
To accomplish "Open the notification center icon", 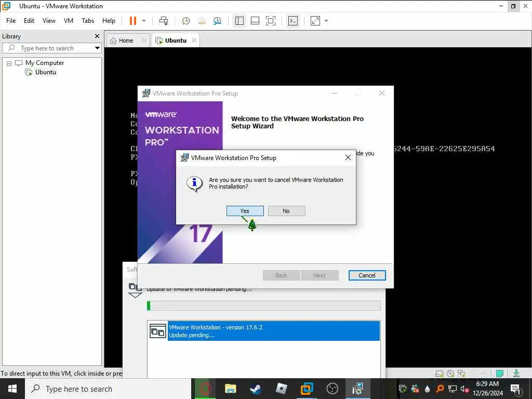I will coord(515,389).
